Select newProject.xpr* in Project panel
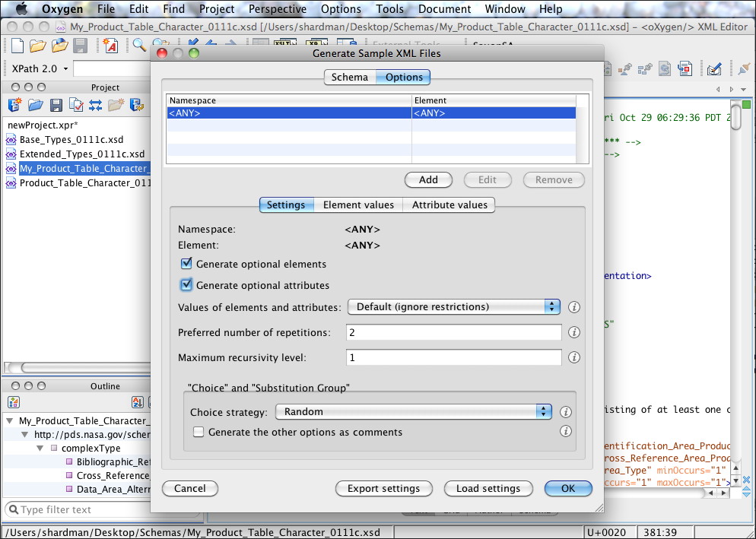The image size is (756, 539). (43, 125)
